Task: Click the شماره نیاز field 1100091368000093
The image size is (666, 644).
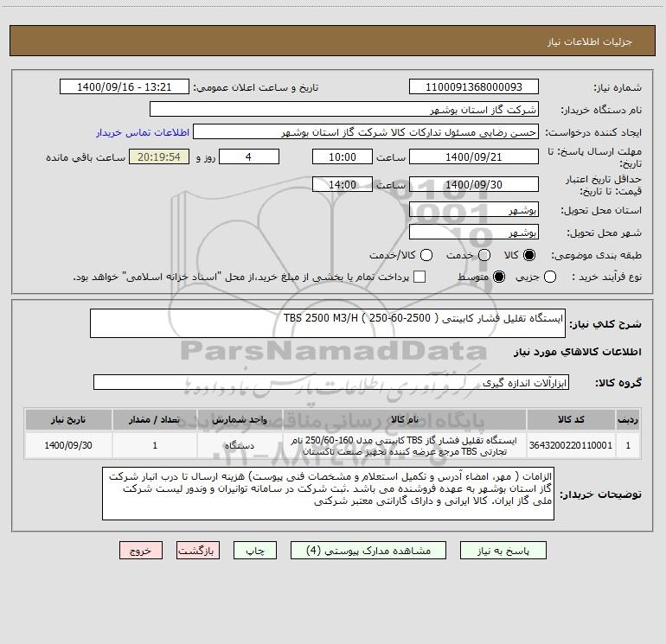Action: 474,86
